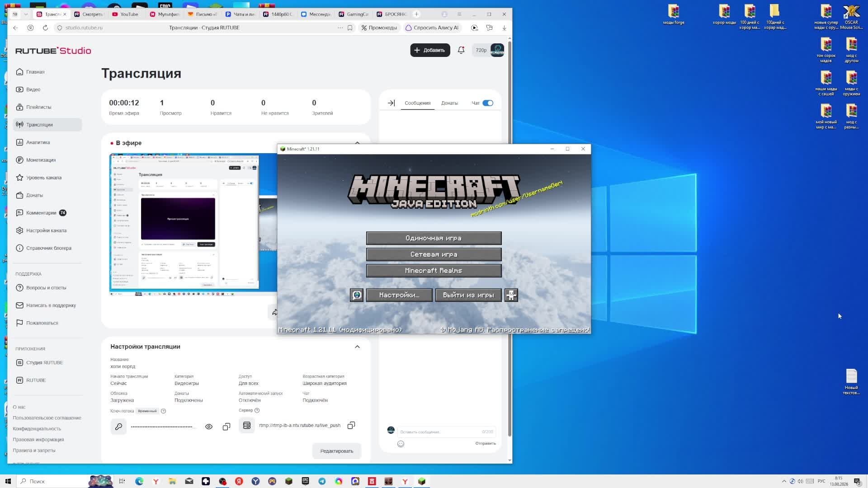This screenshot has height=488, width=868.
Task: Click the Добавить button
Action: pyautogui.click(x=430, y=50)
